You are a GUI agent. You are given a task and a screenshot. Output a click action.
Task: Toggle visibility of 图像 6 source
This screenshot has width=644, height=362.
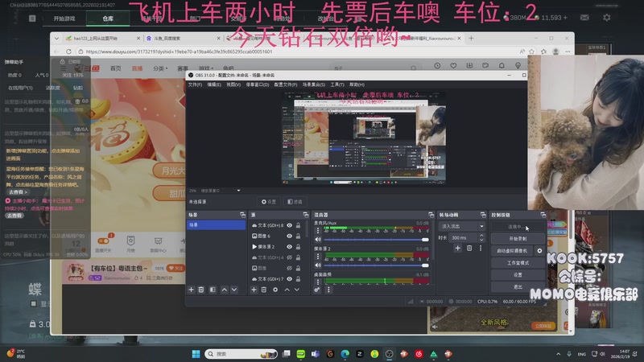coord(290,236)
